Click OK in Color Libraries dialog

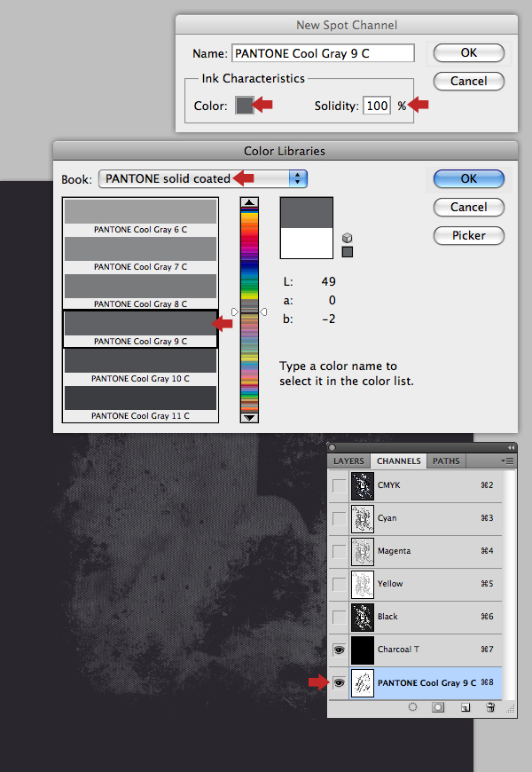[x=469, y=178]
